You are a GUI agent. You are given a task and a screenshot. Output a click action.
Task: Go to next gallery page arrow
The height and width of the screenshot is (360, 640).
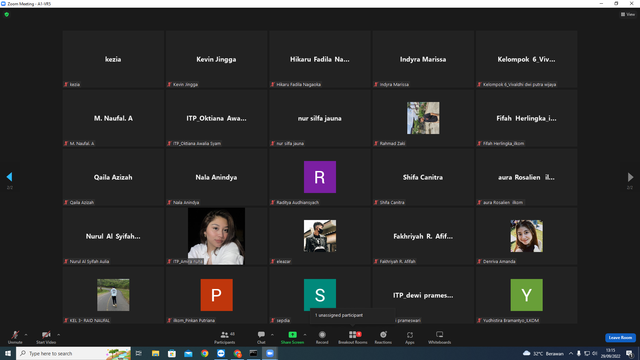coord(630,177)
